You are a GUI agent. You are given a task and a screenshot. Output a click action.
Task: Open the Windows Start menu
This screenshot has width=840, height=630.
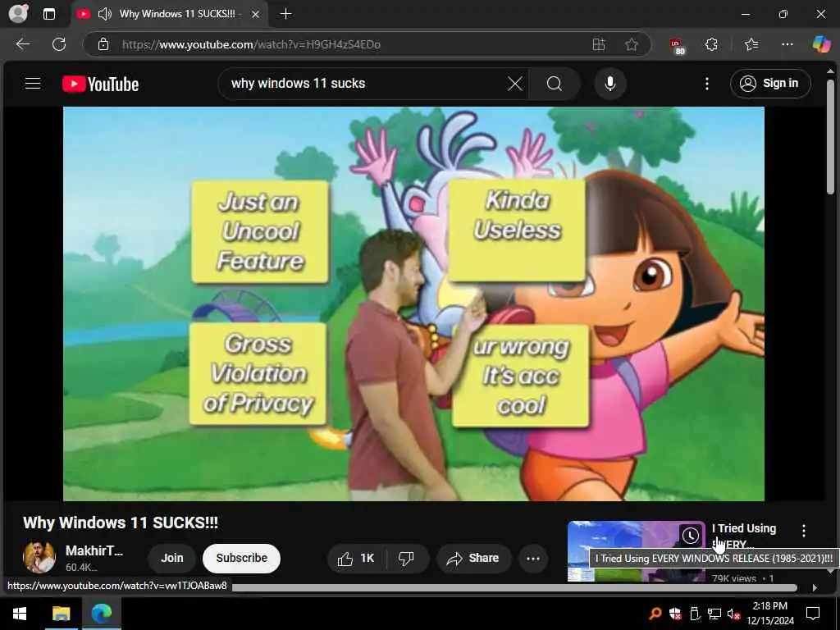coord(20,614)
